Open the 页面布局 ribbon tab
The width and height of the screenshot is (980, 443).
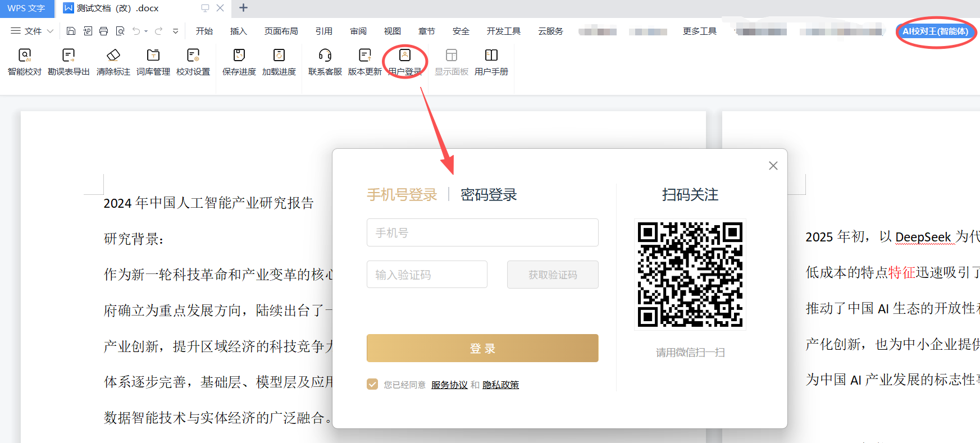(x=281, y=31)
